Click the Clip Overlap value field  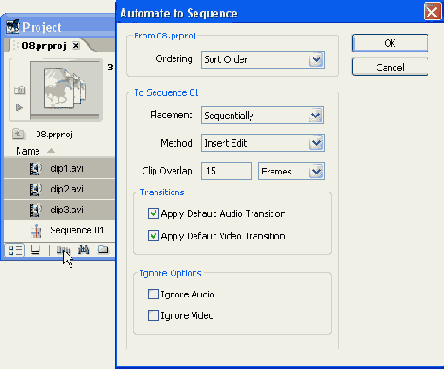(226, 171)
